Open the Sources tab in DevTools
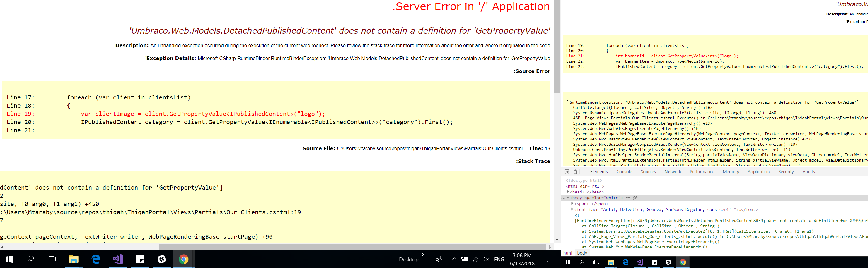This screenshot has height=268, width=868. [x=648, y=172]
